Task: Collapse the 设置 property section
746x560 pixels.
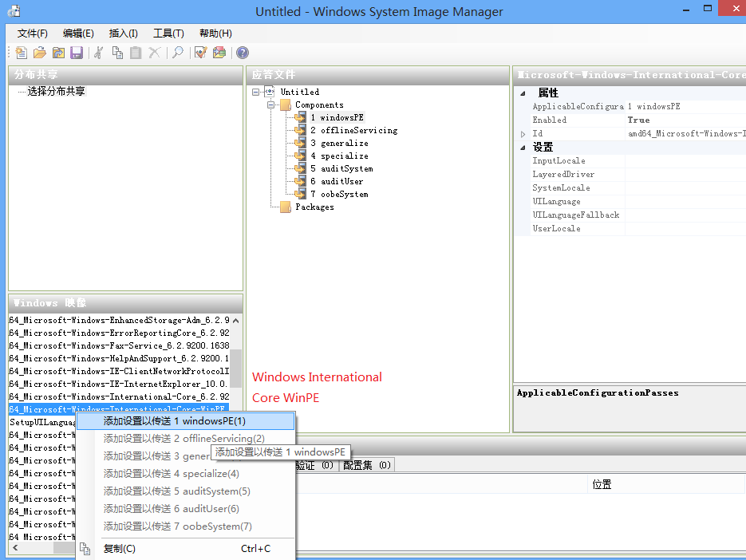Action: pyautogui.click(x=523, y=148)
